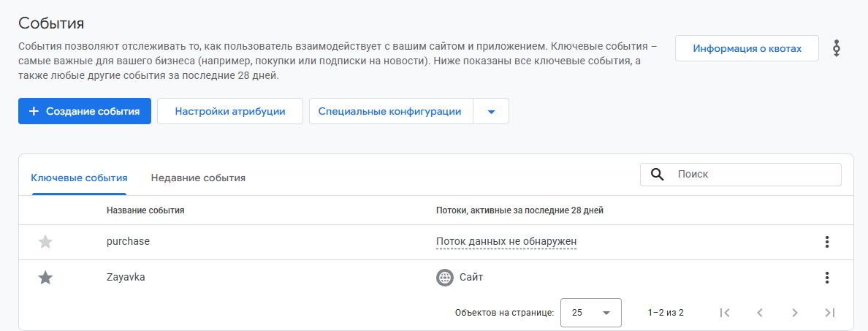Viewport: 868px width, 331px height.
Task: Toggle the star for purchase event
Action: [45, 242]
